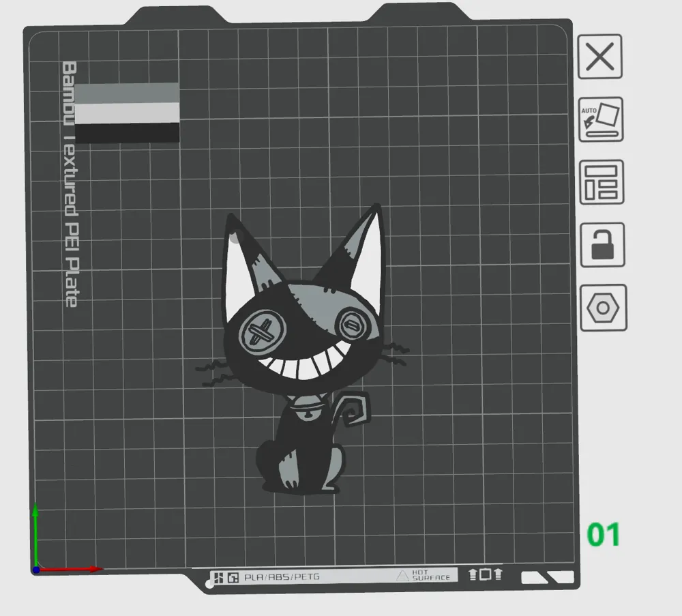Screen dimensions: 682x616
Task: Click the auto-orient plate icon
Action: pyautogui.click(x=601, y=119)
